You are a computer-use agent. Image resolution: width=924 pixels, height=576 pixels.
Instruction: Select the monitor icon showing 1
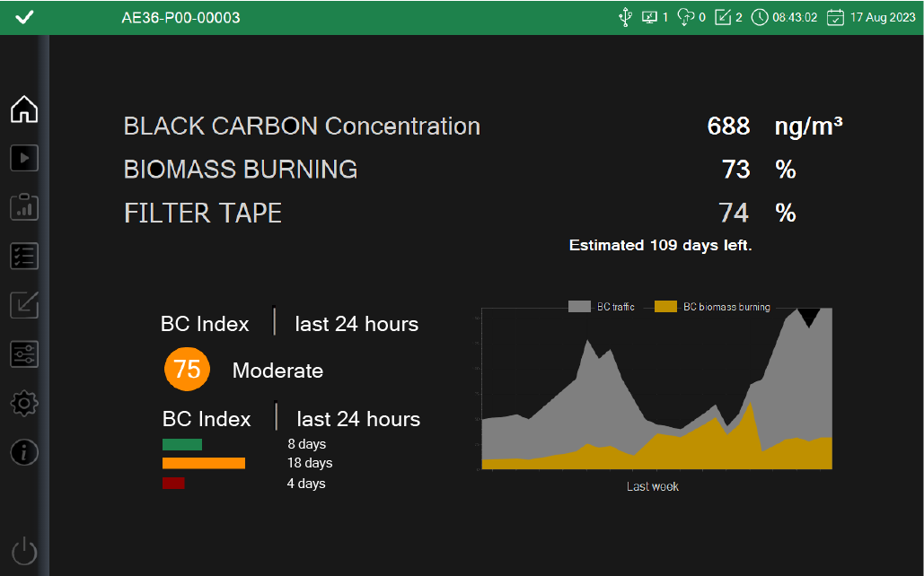click(650, 17)
